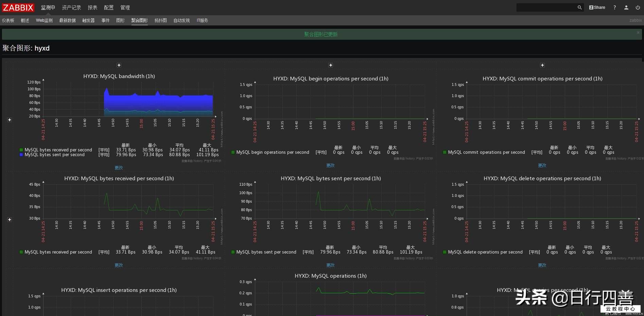Click the logout power icon
The height and width of the screenshot is (316, 644).
point(638,7)
